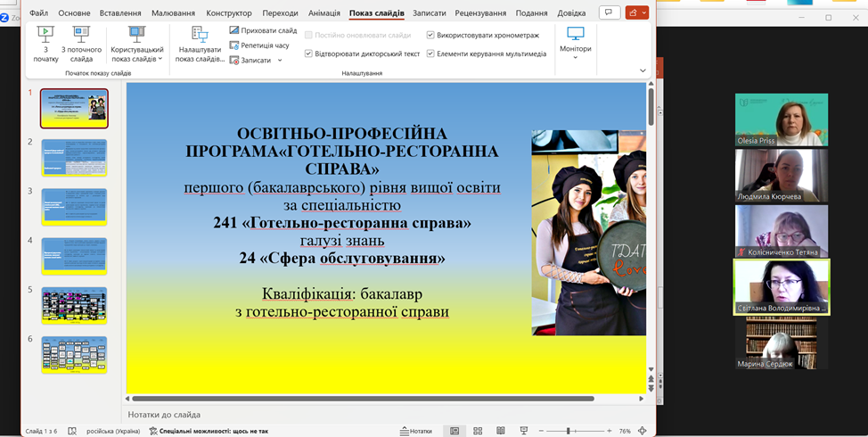868x437 pixels.
Task: Open the comments icon in title bar
Action: pos(610,12)
